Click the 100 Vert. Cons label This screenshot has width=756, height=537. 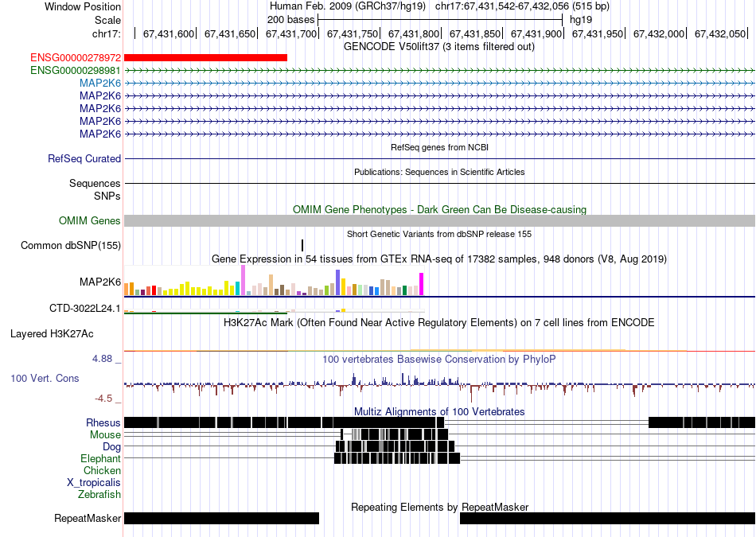tap(45, 379)
